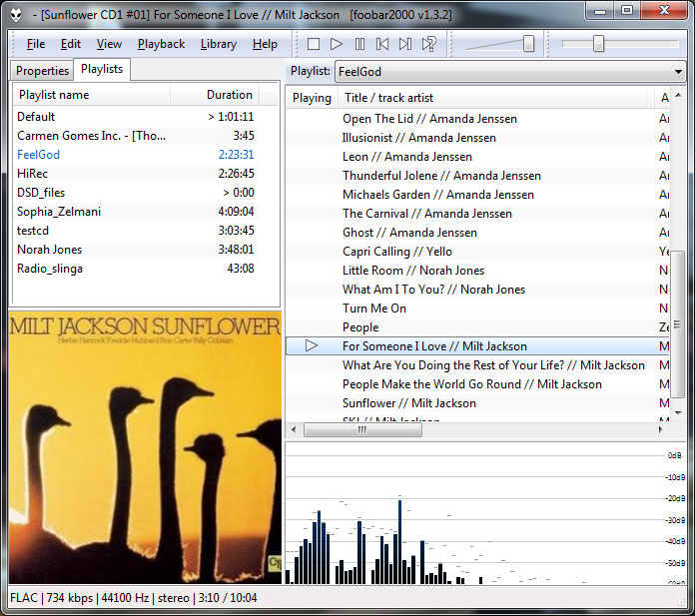The width and height of the screenshot is (695, 616).
Task: Select the DSD_files playlist
Action: (x=136, y=193)
